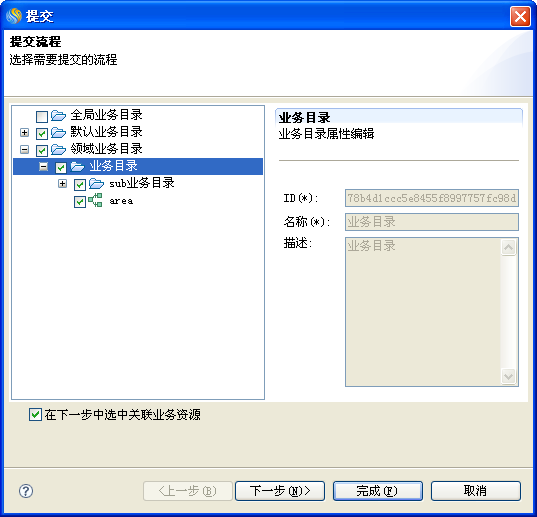The image size is (537, 517).
Task: Click the application logo in title bar
Action: click(14, 16)
